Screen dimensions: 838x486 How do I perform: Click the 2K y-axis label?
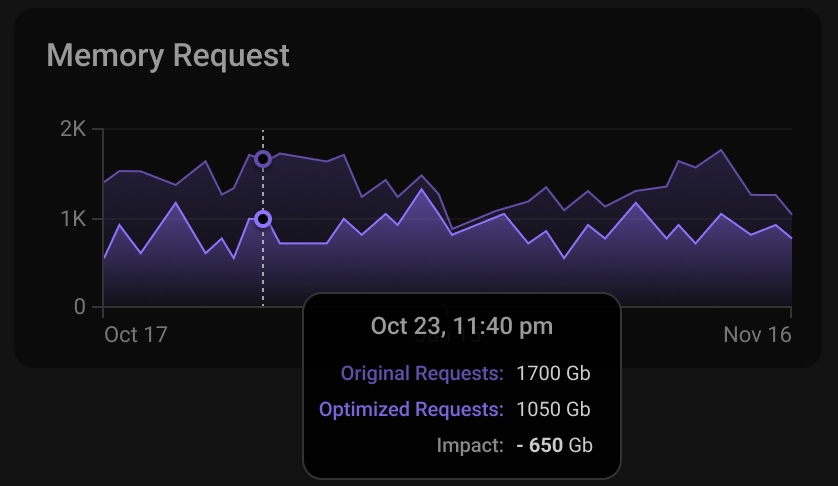click(x=73, y=129)
